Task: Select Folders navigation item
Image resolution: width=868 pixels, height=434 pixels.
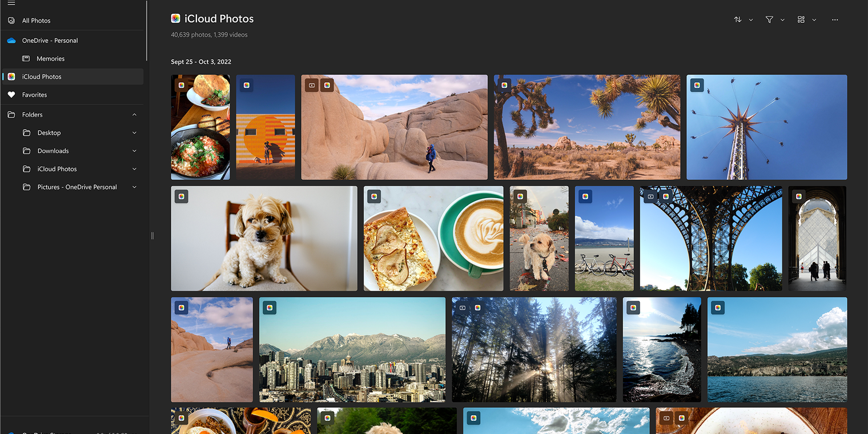Action: pyautogui.click(x=73, y=115)
